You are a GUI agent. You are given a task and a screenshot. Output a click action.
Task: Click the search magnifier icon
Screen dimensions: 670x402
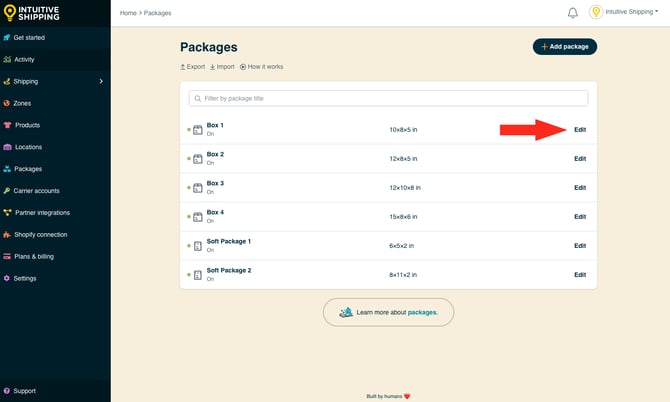pos(197,99)
